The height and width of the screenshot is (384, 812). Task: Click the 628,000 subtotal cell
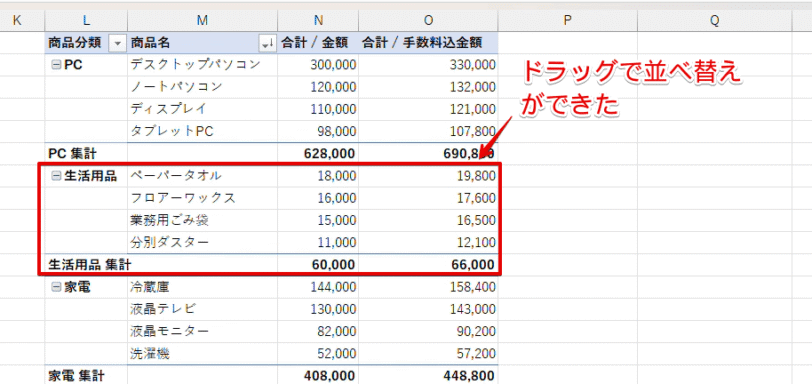pos(318,154)
